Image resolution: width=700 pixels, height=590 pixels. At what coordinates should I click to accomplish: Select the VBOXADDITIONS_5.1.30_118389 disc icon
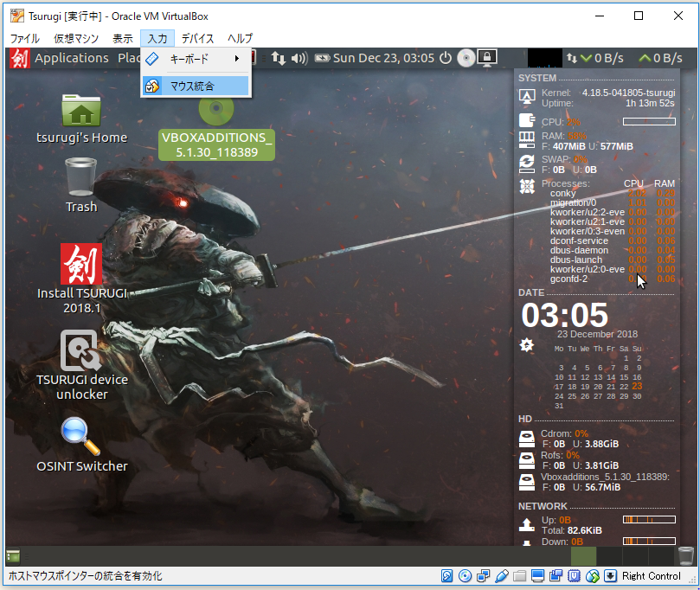coord(216,128)
